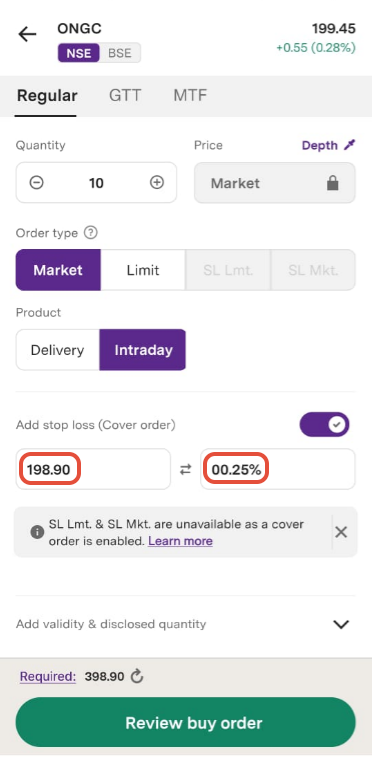Edit the stop loss price 198.90
372x757 pixels.
(93, 469)
